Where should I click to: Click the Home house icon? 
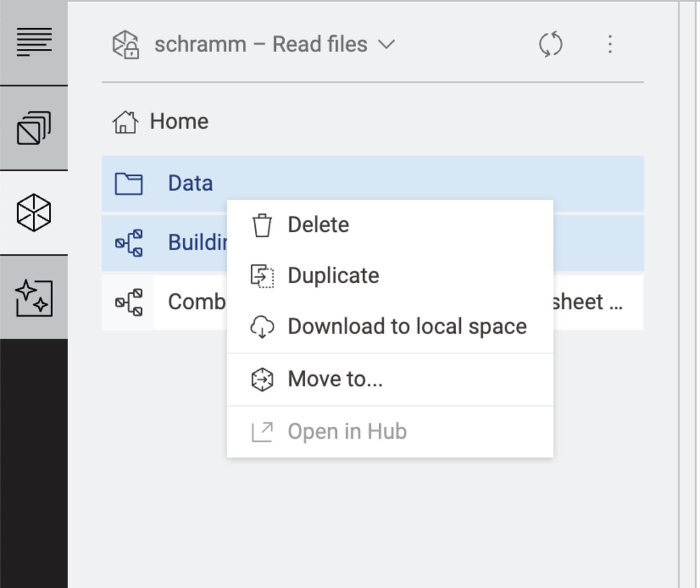point(125,122)
